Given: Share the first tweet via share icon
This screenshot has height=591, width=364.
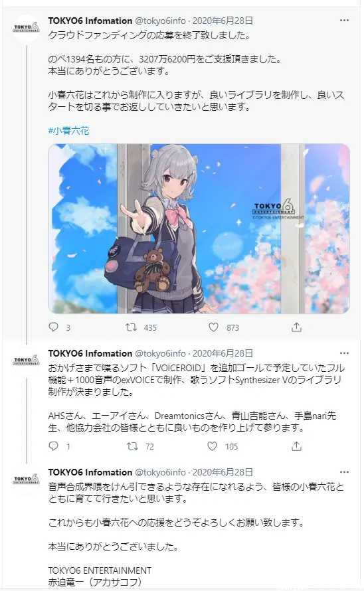Looking at the screenshot, I should (296, 327).
